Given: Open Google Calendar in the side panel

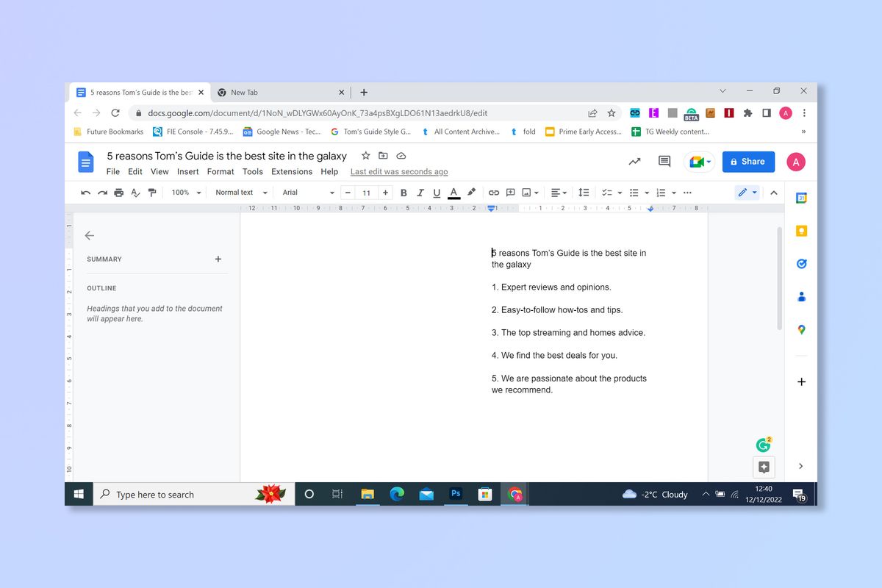Looking at the screenshot, I should 801,197.
